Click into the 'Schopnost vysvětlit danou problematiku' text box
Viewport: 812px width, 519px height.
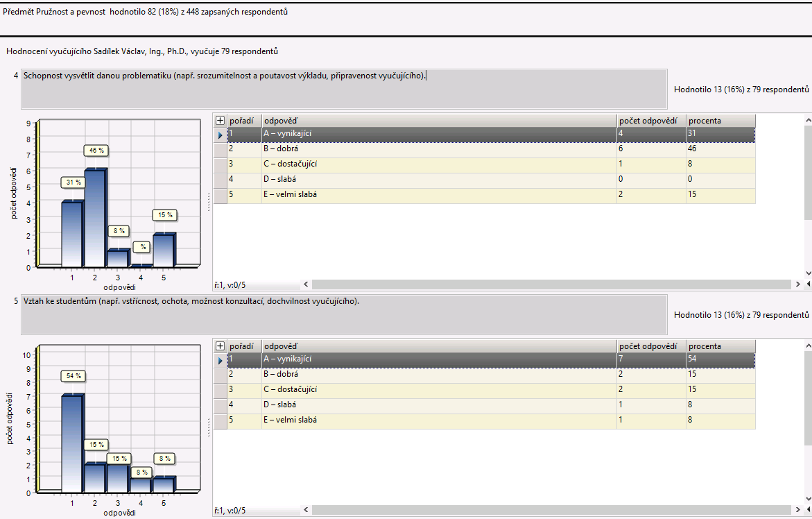[344, 89]
